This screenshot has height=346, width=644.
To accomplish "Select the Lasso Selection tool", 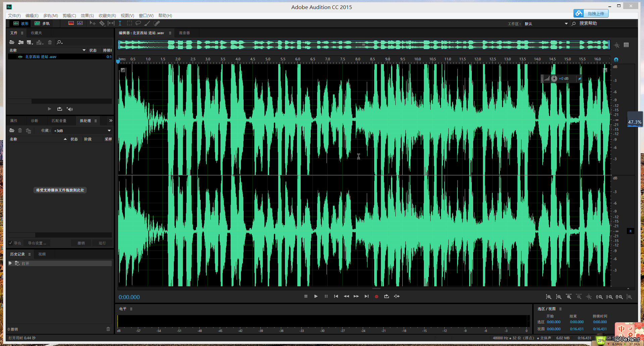I will (138, 23).
